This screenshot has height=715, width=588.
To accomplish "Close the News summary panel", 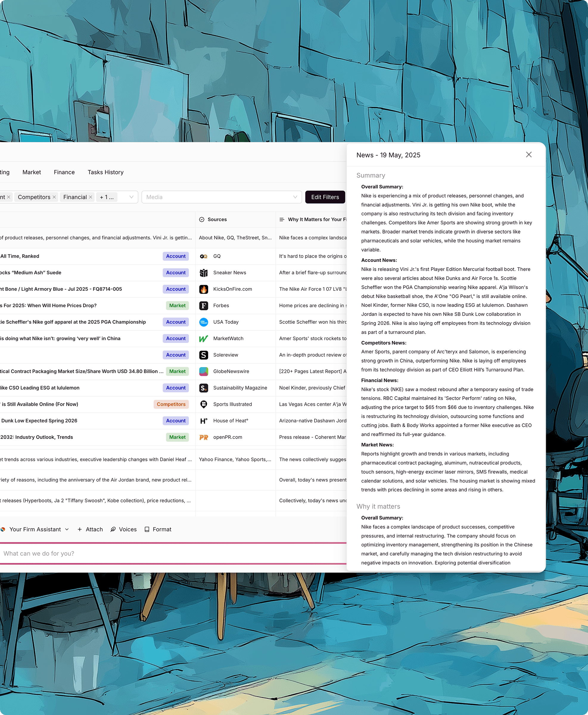I will click(x=528, y=155).
